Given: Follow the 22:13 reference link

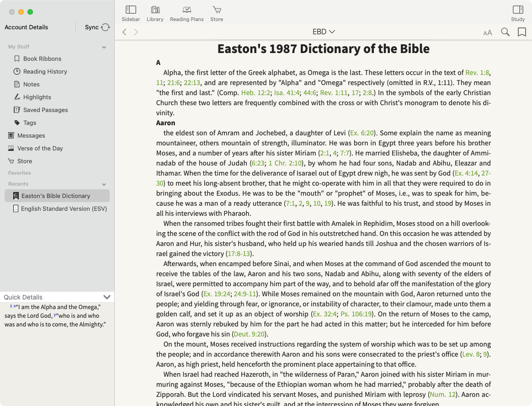Looking at the screenshot, I should (192, 83).
